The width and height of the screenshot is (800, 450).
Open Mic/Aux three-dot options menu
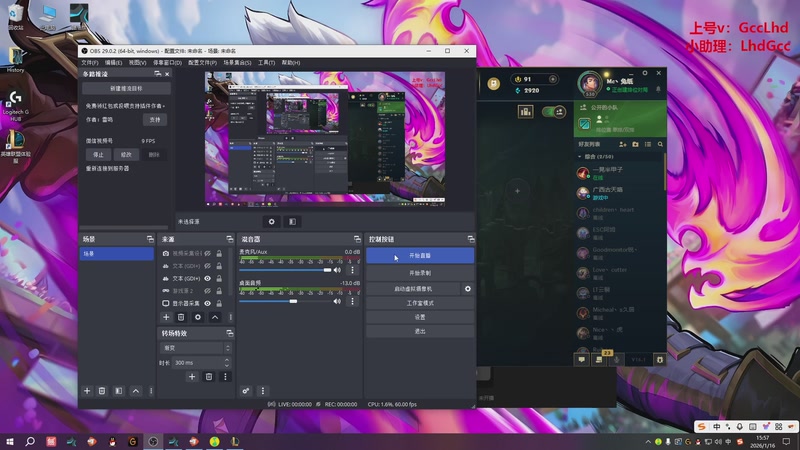[352, 270]
